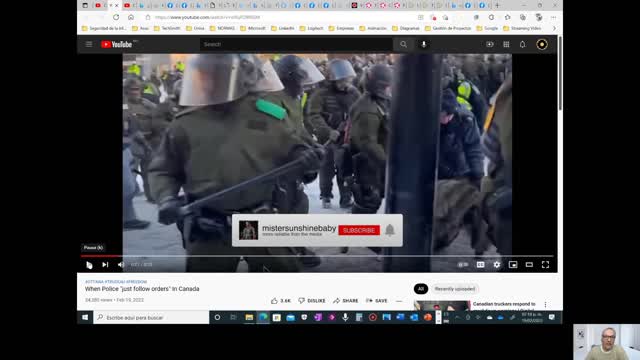Screen dimensions: 640x360
Task: Open the Empresas bookmarks folder
Action: point(341,28)
